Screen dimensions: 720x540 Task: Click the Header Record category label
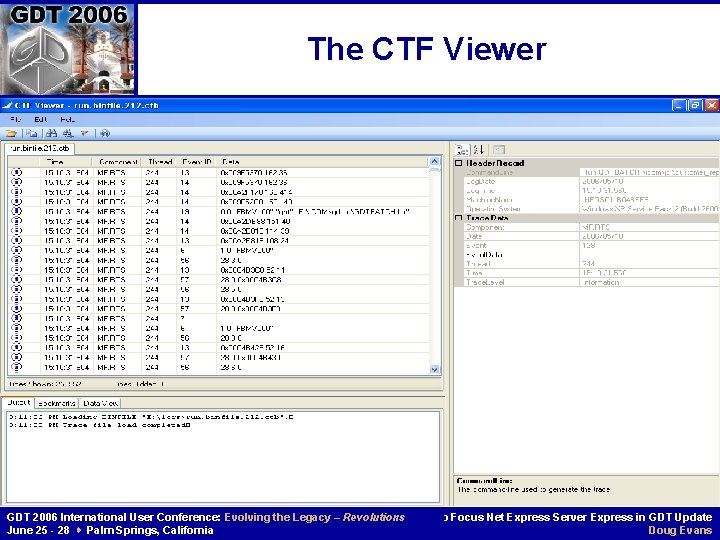click(495, 163)
